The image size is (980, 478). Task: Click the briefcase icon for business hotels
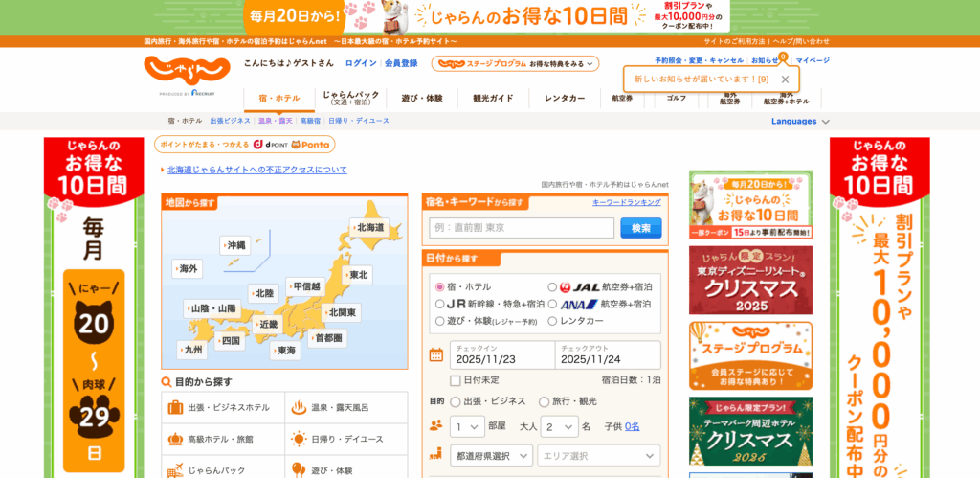175,407
